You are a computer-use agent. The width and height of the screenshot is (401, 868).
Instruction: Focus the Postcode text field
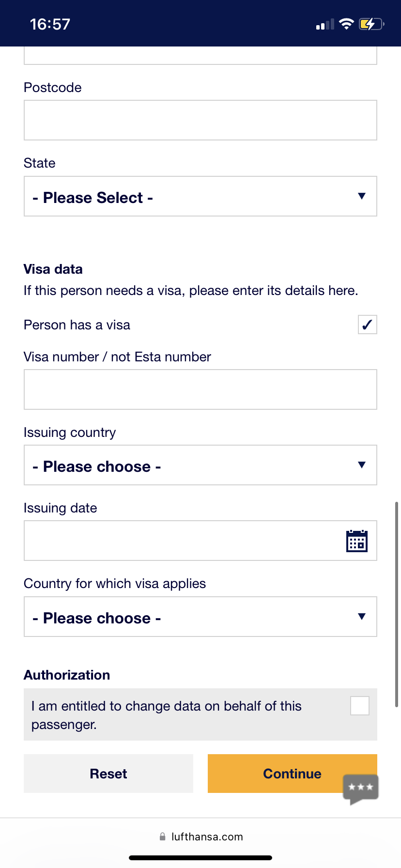(x=200, y=120)
